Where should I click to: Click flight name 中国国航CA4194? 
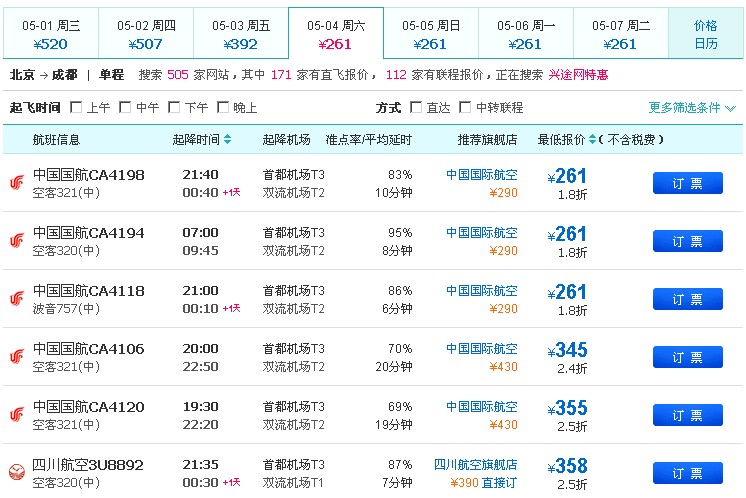[x=88, y=233]
